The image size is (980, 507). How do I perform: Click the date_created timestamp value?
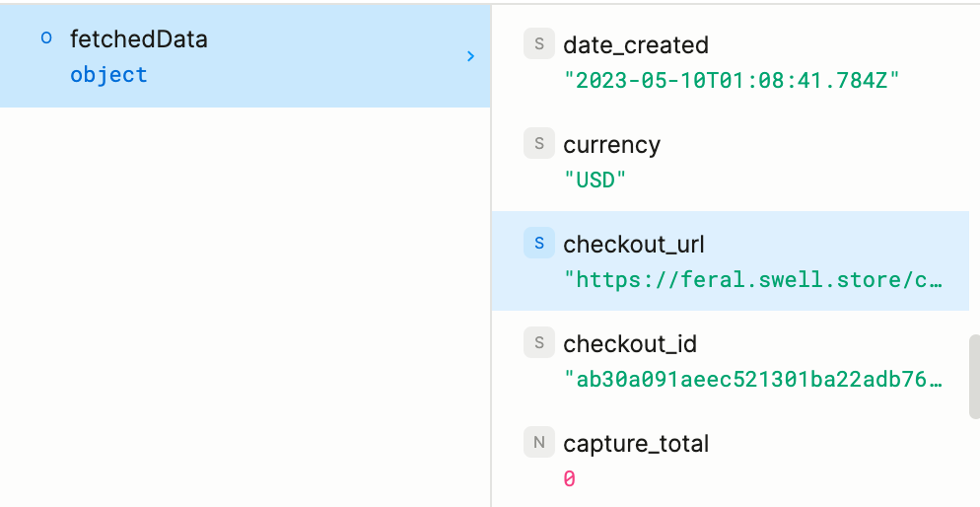pos(732,81)
